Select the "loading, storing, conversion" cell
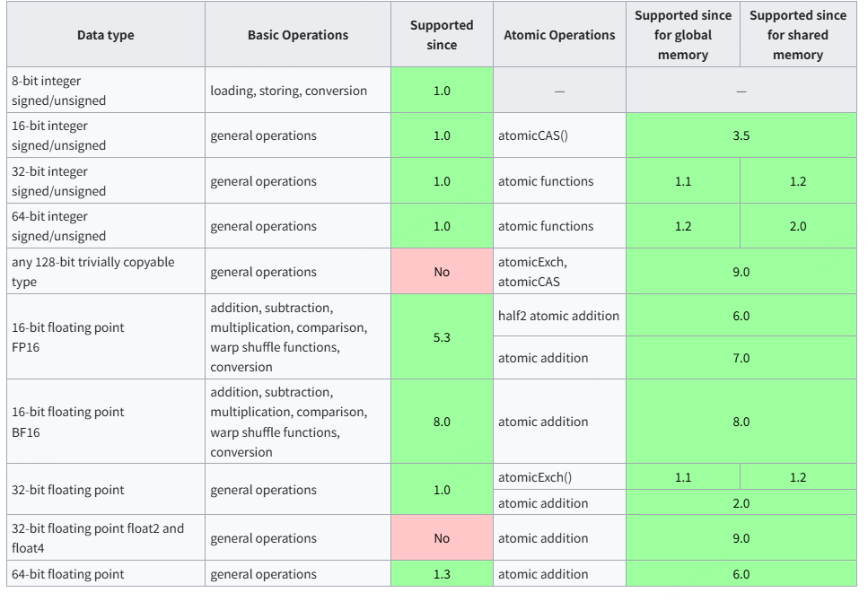 click(298, 91)
